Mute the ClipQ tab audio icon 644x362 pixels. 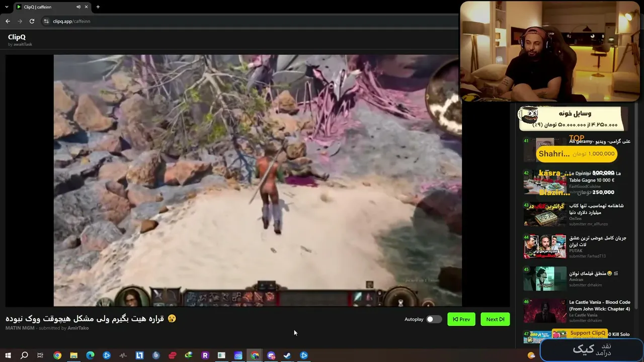tap(78, 7)
